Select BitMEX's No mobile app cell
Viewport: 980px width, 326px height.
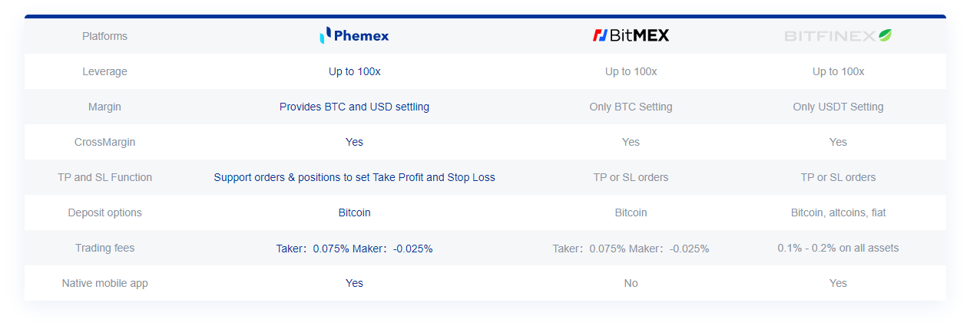pyautogui.click(x=631, y=283)
